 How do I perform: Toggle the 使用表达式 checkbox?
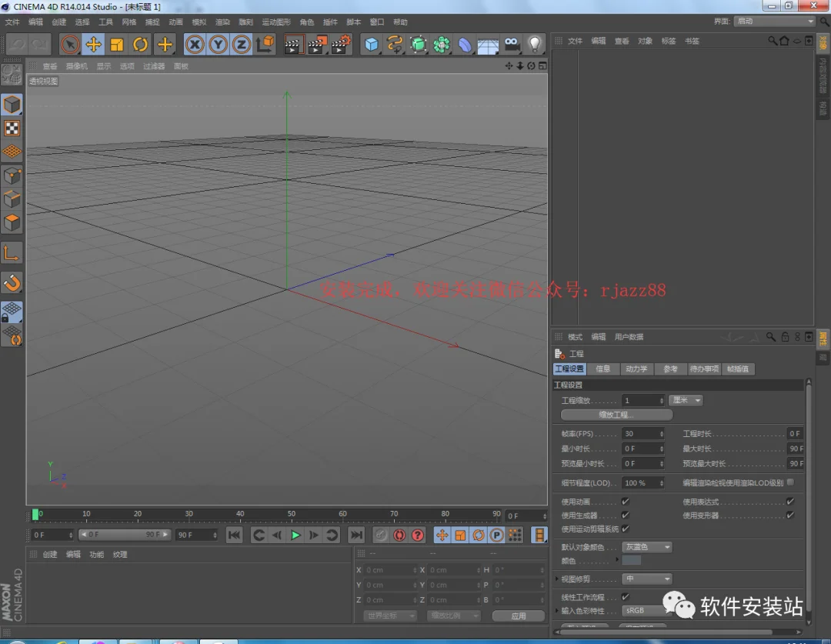coord(790,502)
